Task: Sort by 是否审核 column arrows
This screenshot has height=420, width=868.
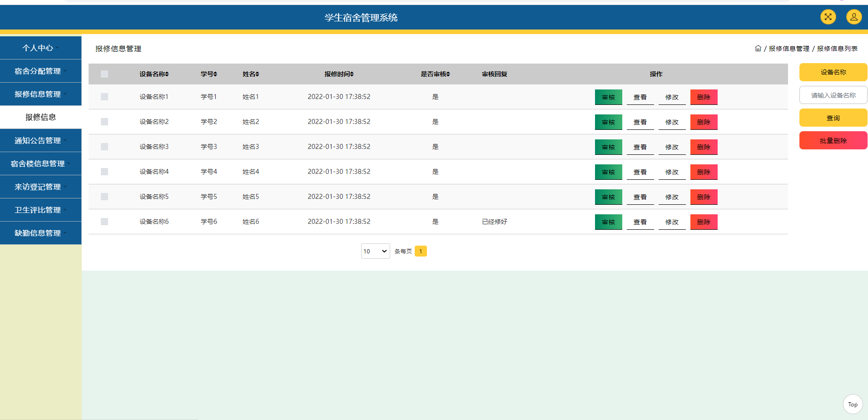Action: point(448,74)
